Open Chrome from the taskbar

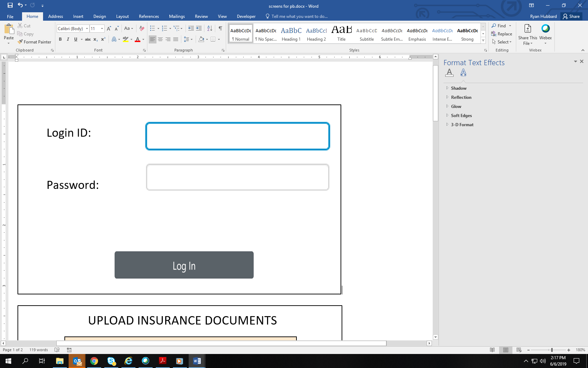(x=94, y=361)
